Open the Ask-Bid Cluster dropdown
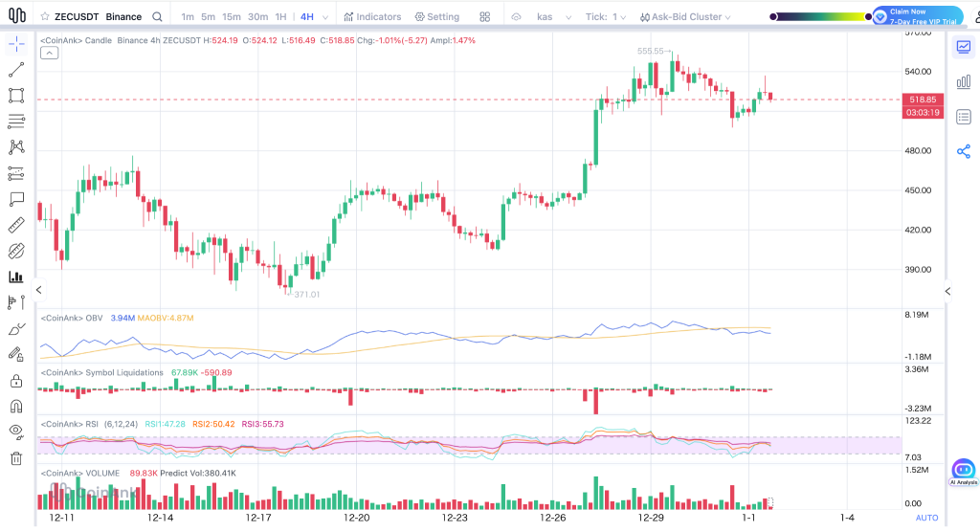The image size is (980, 532). [685, 17]
